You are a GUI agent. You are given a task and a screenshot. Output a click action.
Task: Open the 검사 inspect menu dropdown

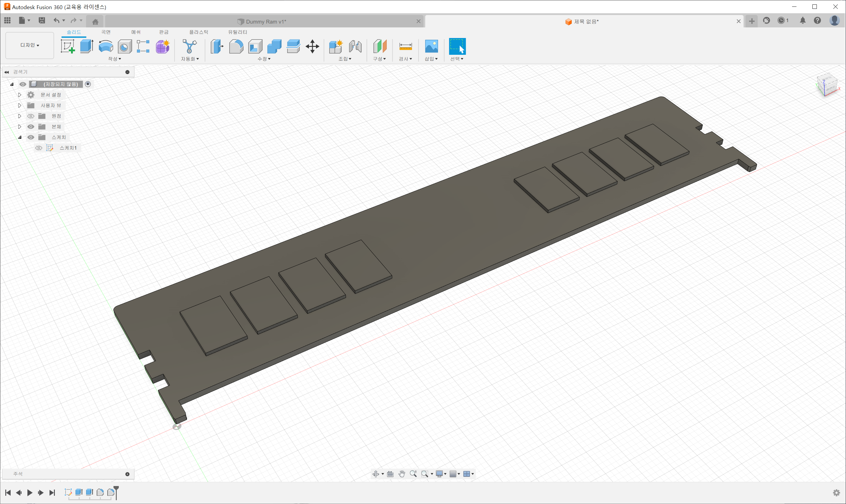click(x=405, y=59)
